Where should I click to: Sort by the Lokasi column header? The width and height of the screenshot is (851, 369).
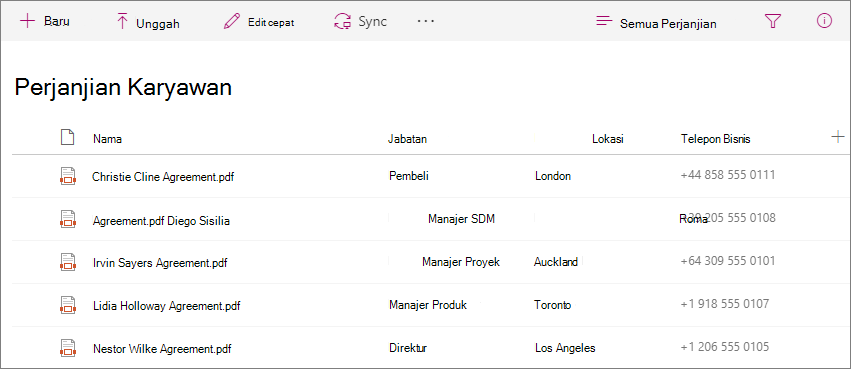pos(607,139)
